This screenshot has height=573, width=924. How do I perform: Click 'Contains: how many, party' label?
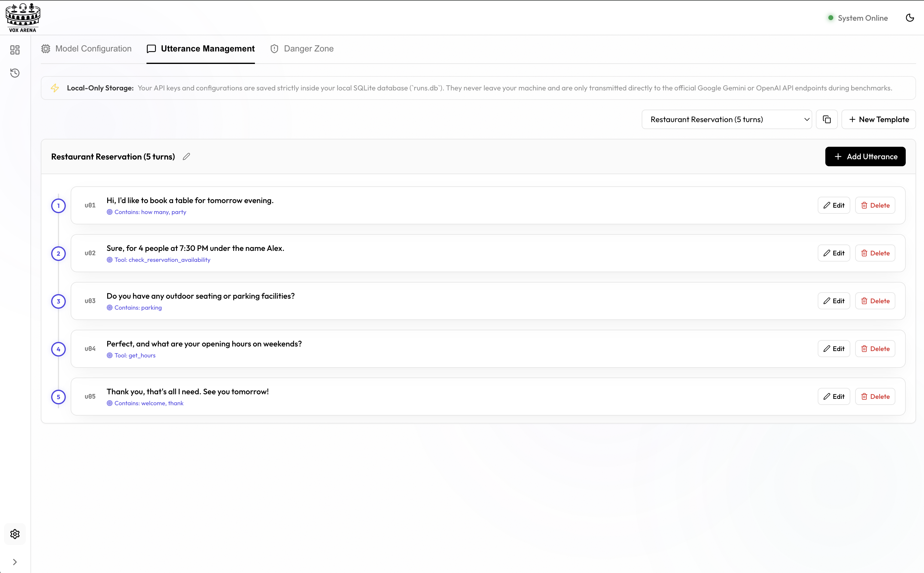point(147,212)
